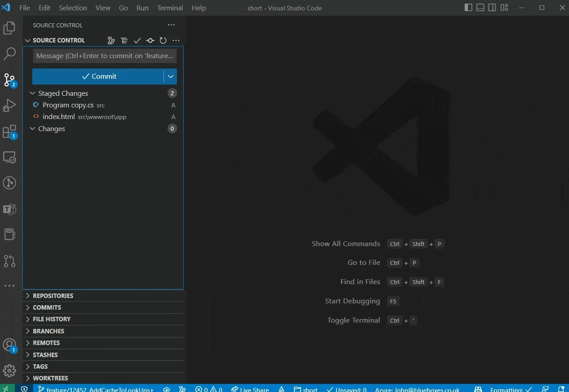
Task: Click the blue Commit button
Action: click(98, 77)
